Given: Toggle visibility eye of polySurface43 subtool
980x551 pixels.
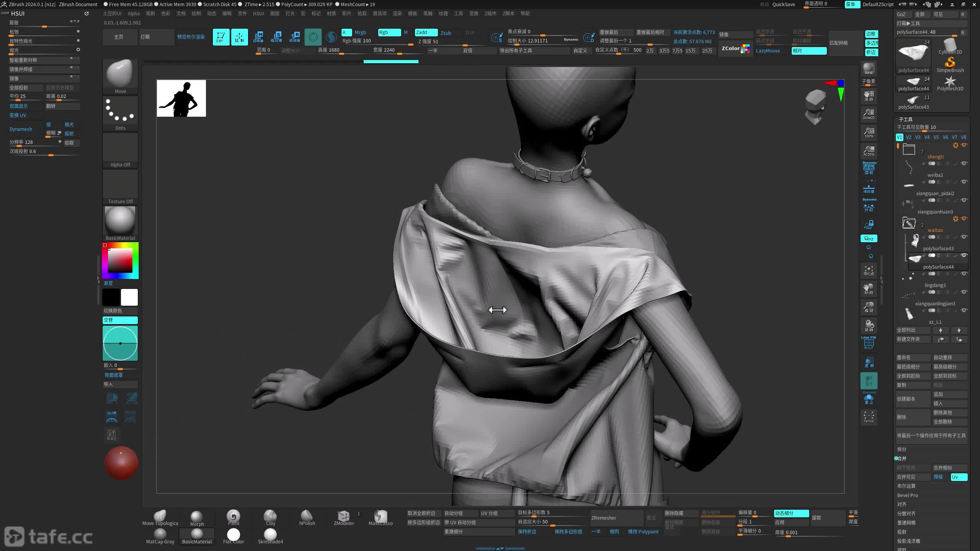Looking at the screenshot, I should [x=964, y=237].
